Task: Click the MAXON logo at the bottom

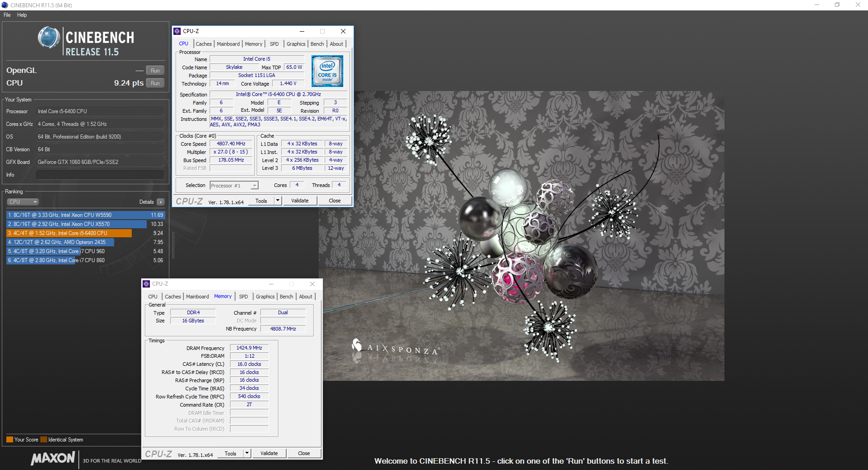Action: pyautogui.click(x=53, y=458)
